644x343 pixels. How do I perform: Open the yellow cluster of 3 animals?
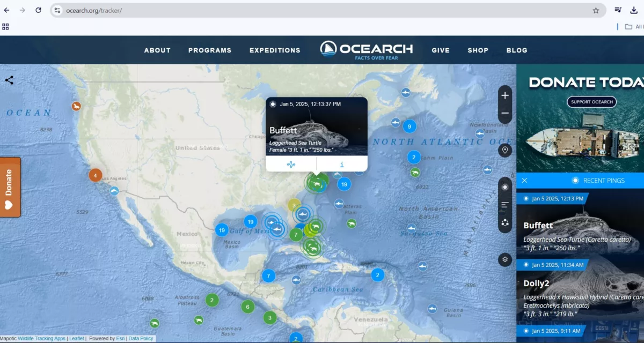pyautogui.click(x=294, y=205)
